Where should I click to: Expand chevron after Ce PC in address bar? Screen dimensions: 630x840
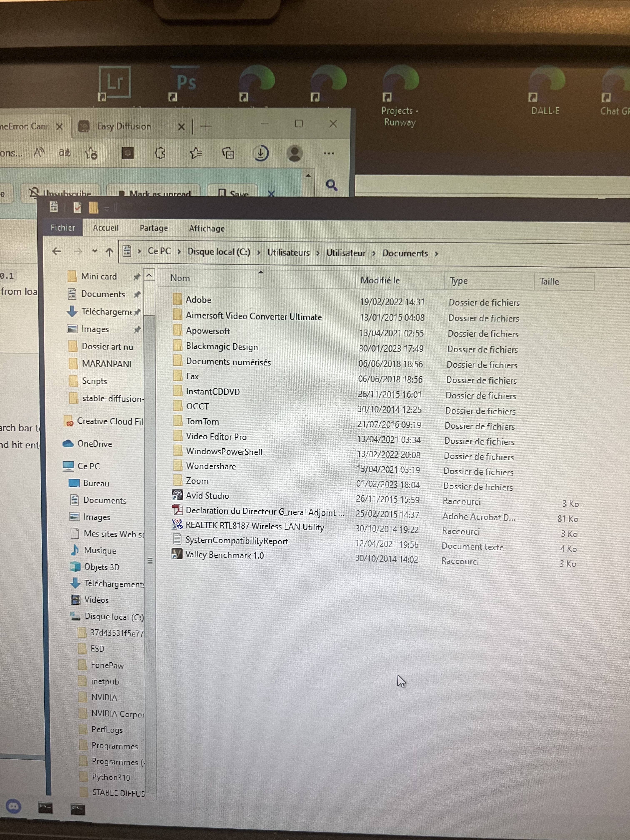tap(179, 252)
